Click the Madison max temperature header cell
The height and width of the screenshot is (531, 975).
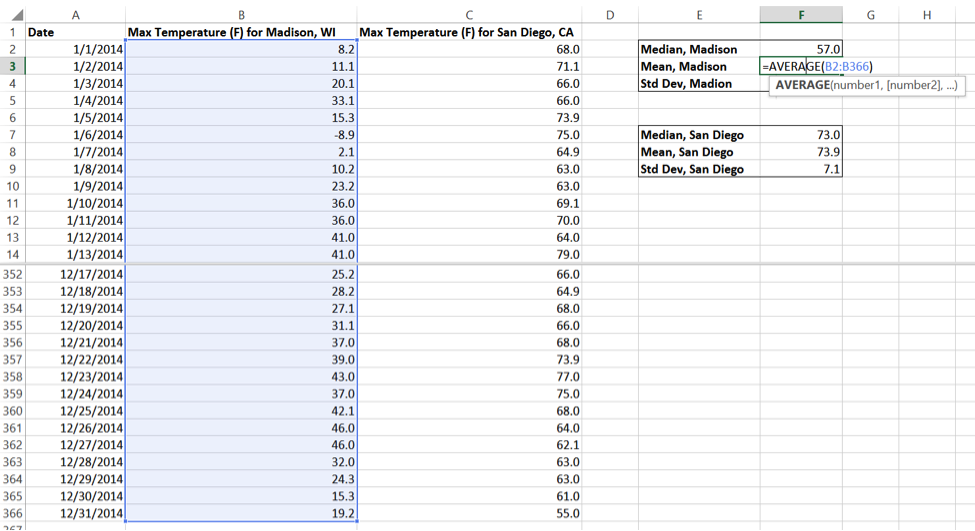[x=241, y=32]
